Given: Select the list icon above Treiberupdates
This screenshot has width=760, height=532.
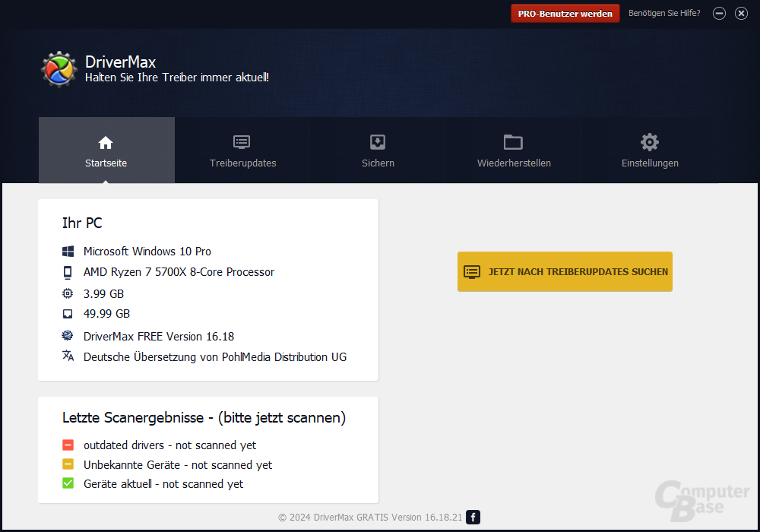Looking at the screenshot, I should point(242,141).
